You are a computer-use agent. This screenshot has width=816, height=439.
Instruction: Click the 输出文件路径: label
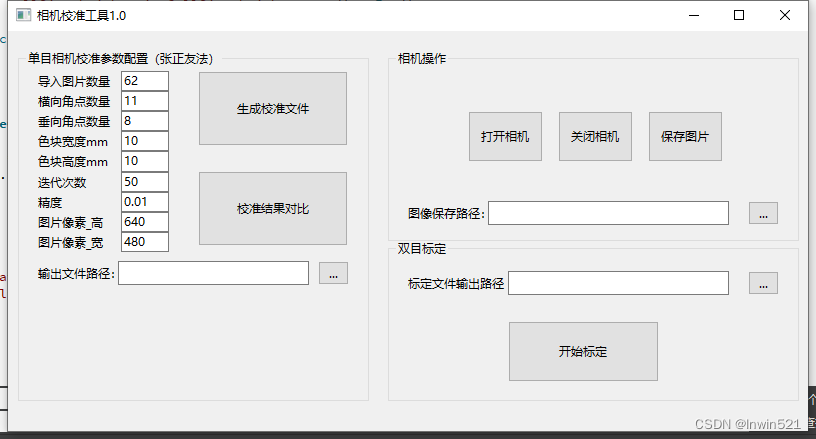(76, 274)
